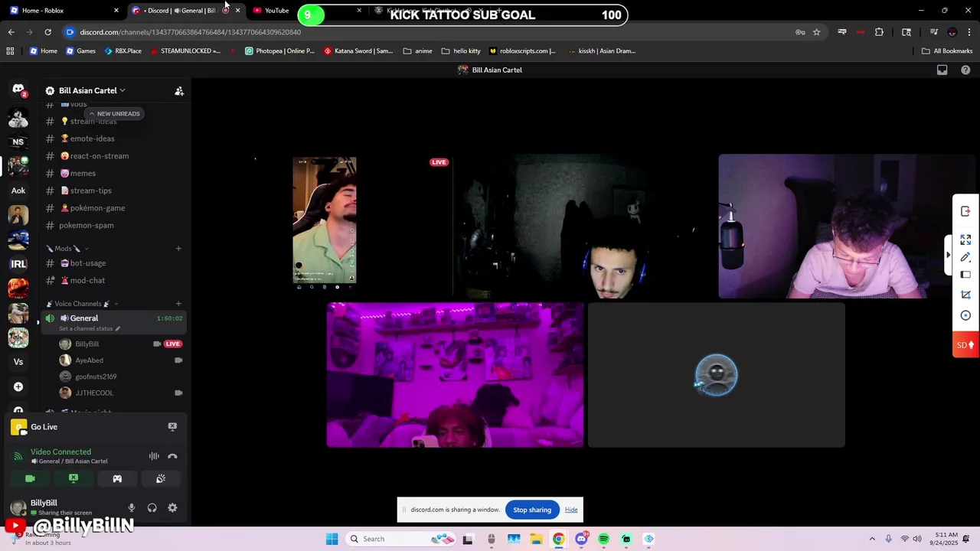Open hello kitty bookmarks folder

coord(461,51)
